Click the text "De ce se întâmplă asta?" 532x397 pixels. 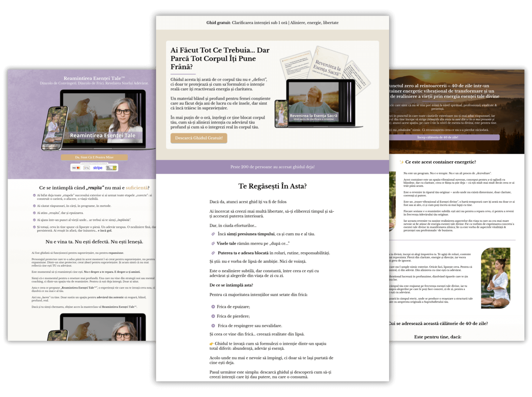[x=231, y=285]
